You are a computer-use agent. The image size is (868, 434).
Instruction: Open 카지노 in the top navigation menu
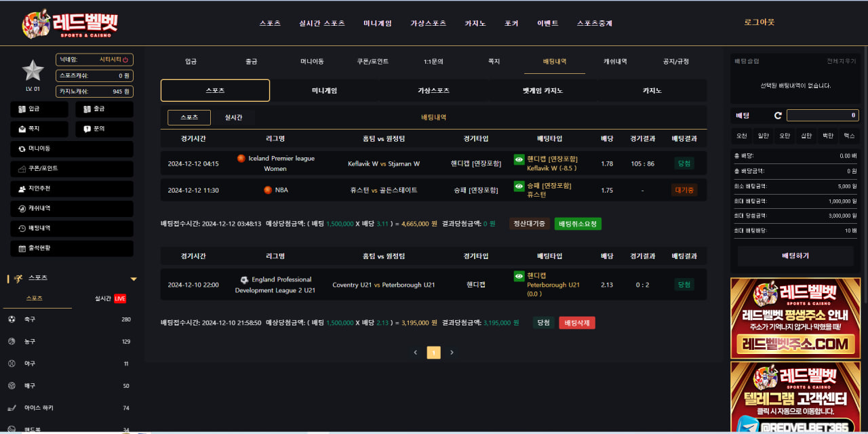click(475, 23)
